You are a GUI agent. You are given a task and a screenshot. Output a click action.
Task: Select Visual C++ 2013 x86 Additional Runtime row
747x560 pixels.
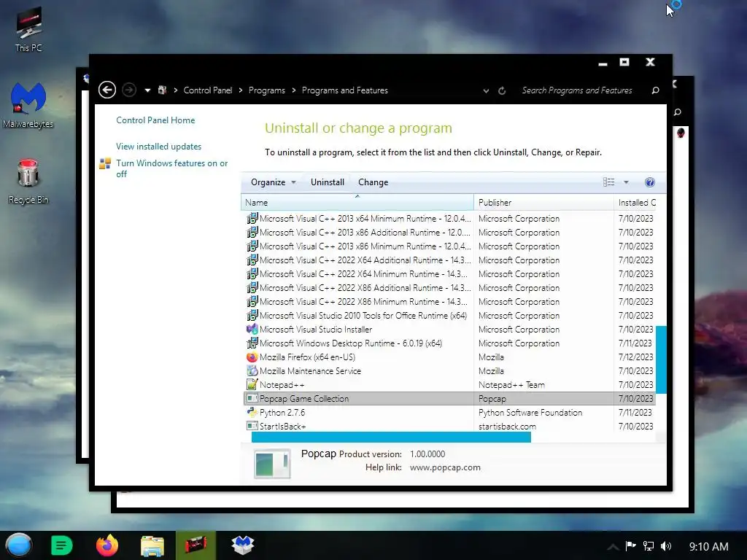pyautogui.click(x=449, y=233)
